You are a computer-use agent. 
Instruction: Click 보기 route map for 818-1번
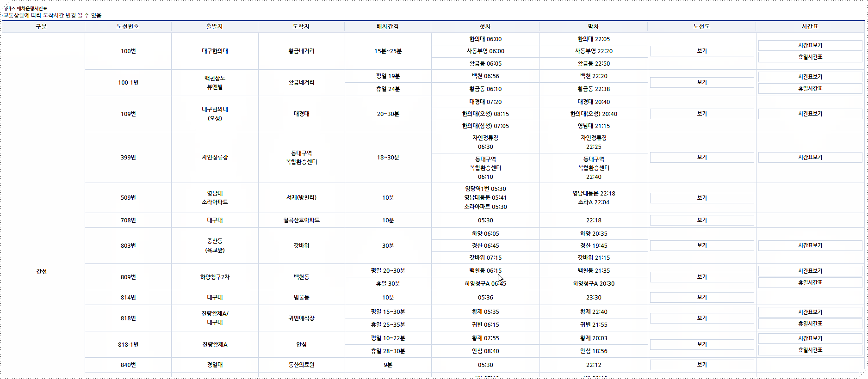click(x=702, y=345)
